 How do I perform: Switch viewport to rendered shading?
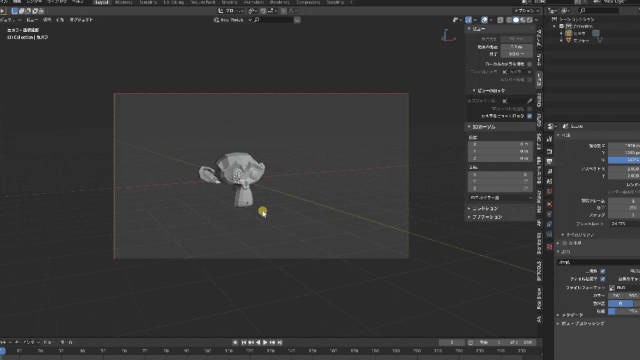[530, 20]
